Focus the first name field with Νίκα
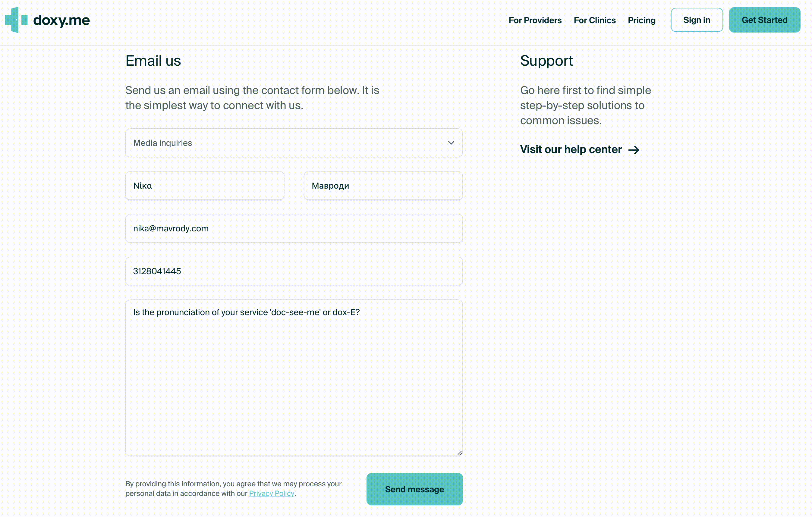The width and height of the screenshot is (812, 517). click(x=205, y=186)
